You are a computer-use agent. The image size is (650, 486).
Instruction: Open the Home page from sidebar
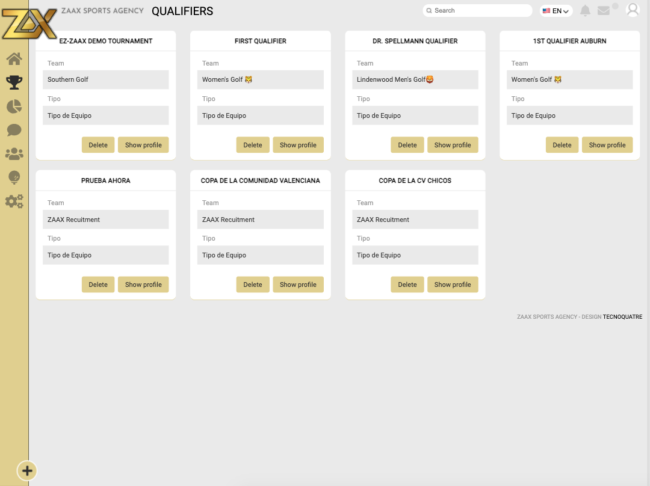pyautogui.click(x=14, y=59)
